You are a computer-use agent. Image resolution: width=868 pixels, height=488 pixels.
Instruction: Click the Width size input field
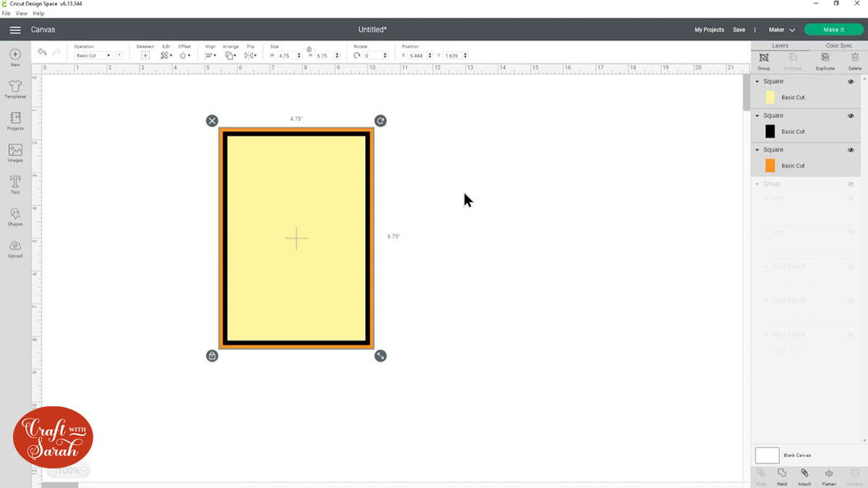288,56
